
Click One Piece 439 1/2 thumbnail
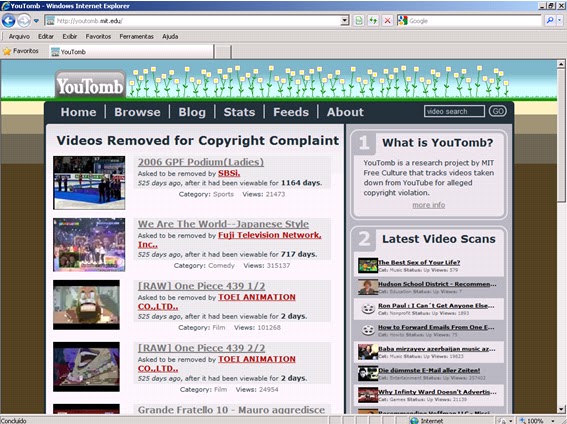[86, 305]
